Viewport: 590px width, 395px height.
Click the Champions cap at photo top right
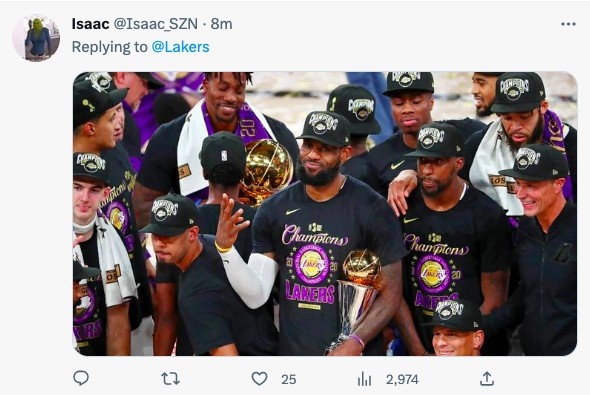pos(518,92)
